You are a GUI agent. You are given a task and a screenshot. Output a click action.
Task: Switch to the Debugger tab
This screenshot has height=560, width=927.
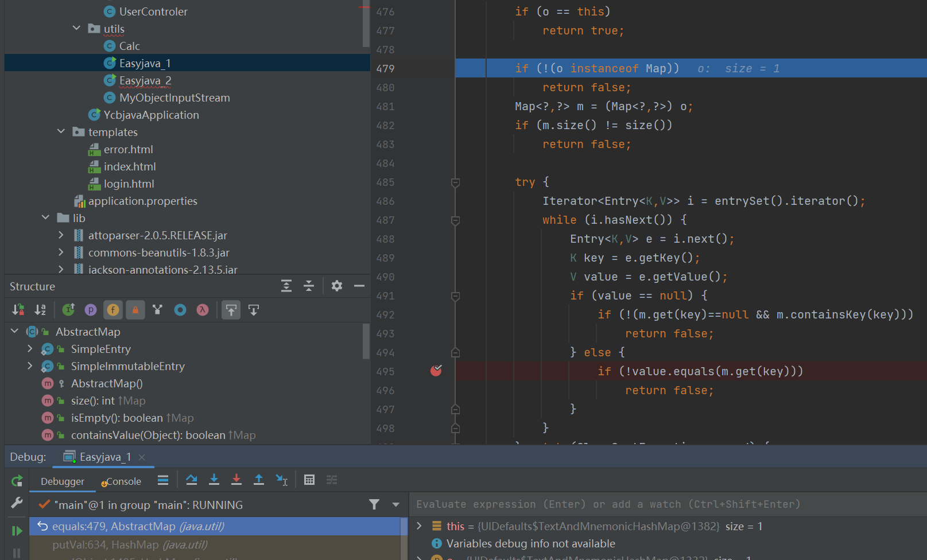(x=63, y=481)
